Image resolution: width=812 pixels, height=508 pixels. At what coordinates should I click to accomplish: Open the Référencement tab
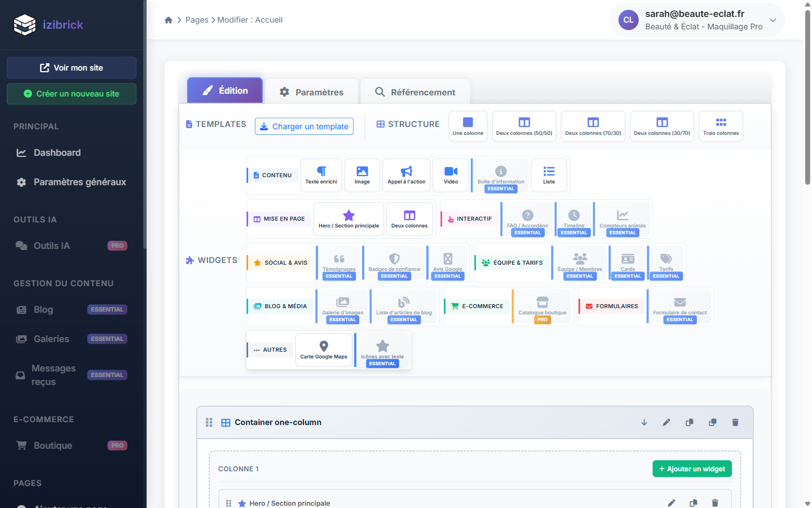[x=415, y=92]
